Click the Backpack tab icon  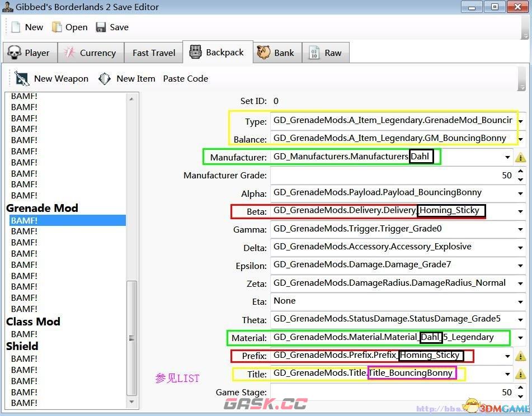pos(195,52)
